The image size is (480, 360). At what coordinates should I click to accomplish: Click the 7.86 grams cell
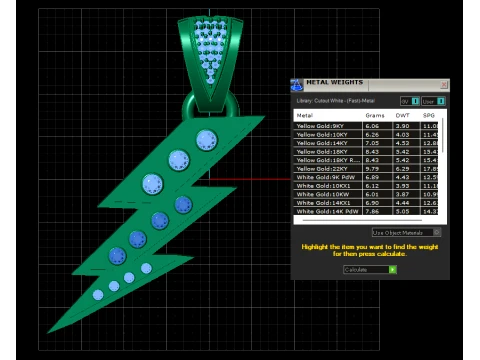[x=377, y=211]
